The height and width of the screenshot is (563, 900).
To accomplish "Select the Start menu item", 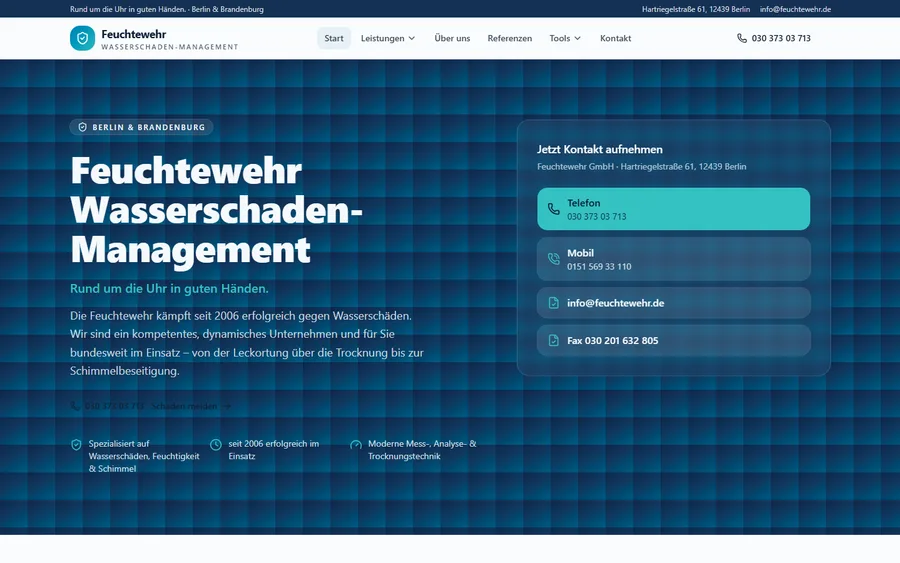I will coord(333,38).
